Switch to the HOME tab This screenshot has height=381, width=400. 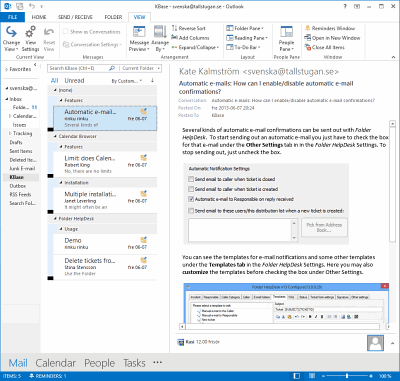coord(39,17)
